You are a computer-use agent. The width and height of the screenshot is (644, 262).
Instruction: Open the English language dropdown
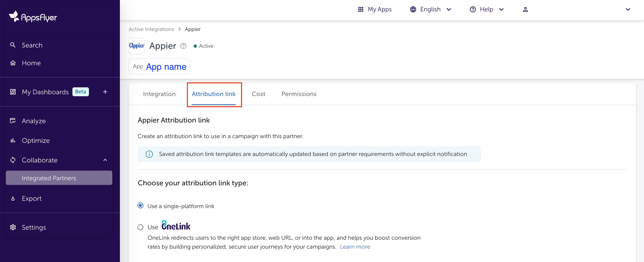pos(430,10)
